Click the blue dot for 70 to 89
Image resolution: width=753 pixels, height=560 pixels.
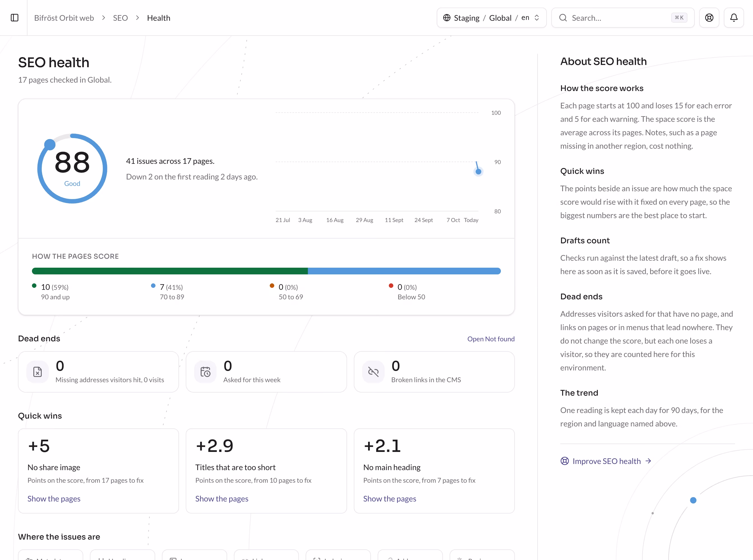(x=153, y=285)
